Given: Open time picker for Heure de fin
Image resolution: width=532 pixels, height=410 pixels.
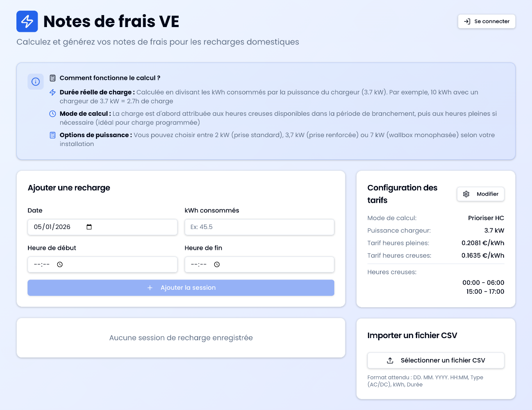Looking at the screenshot, I should point(217,264).
